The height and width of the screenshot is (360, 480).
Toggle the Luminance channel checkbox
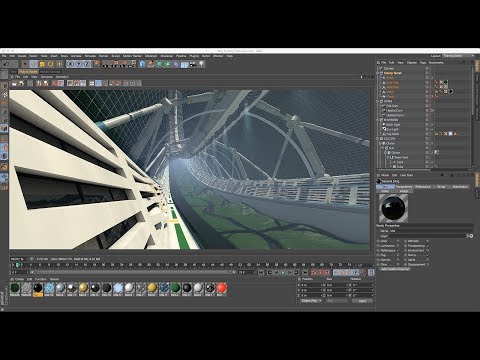(398, 246)
